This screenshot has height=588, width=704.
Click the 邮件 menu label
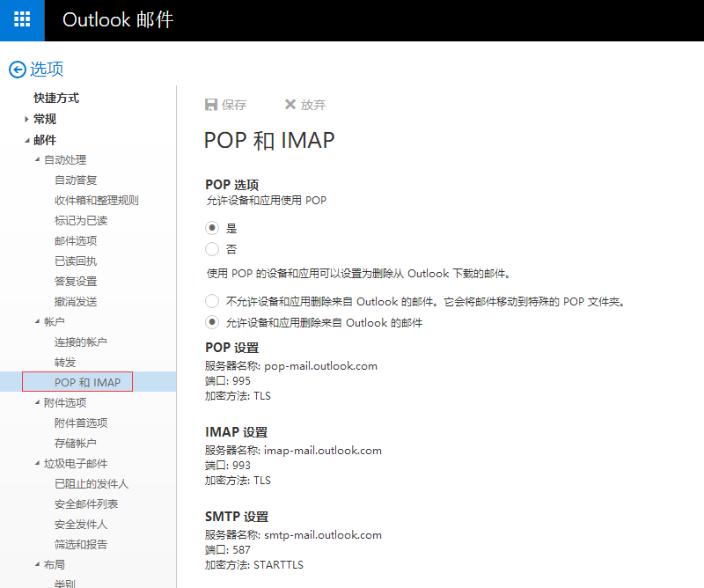[x=45, y=140]
